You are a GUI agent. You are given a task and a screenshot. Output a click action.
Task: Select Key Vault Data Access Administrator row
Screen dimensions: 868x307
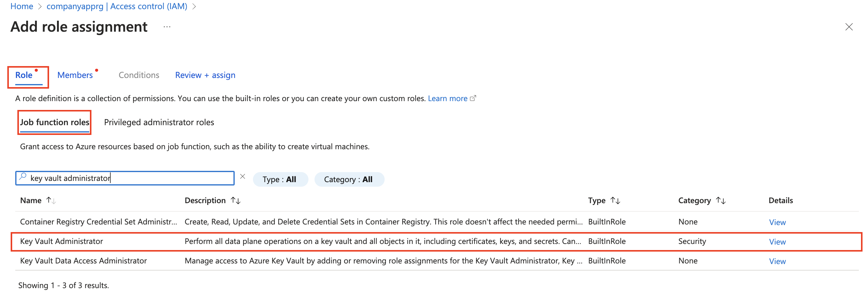(x=437, y=261)
